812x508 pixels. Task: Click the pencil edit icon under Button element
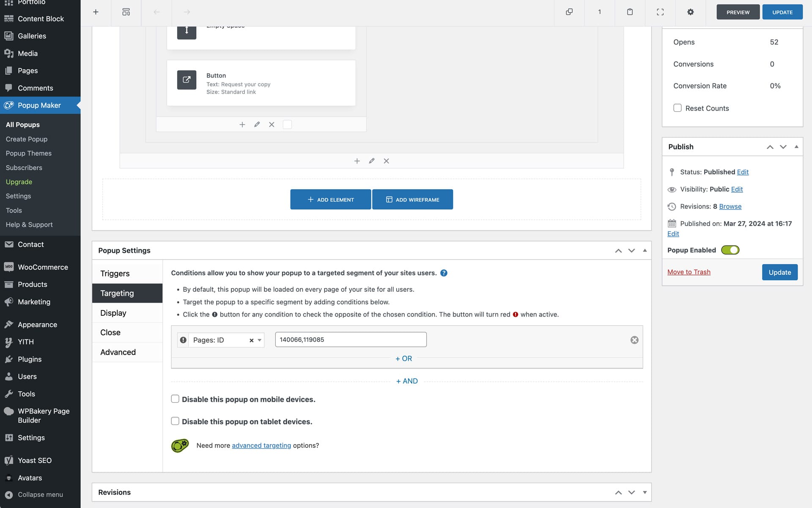coord(257,124)
